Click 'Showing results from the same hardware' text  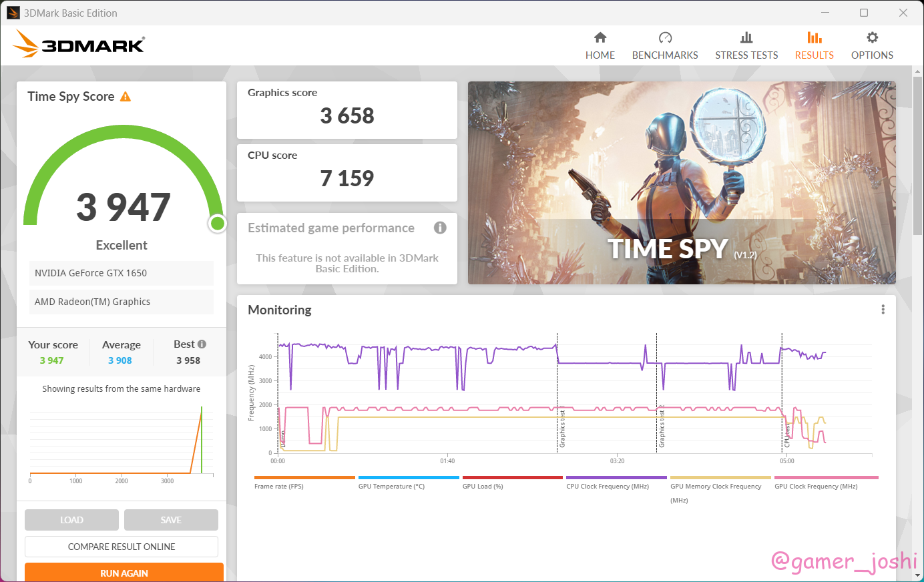tap(122, 388)
